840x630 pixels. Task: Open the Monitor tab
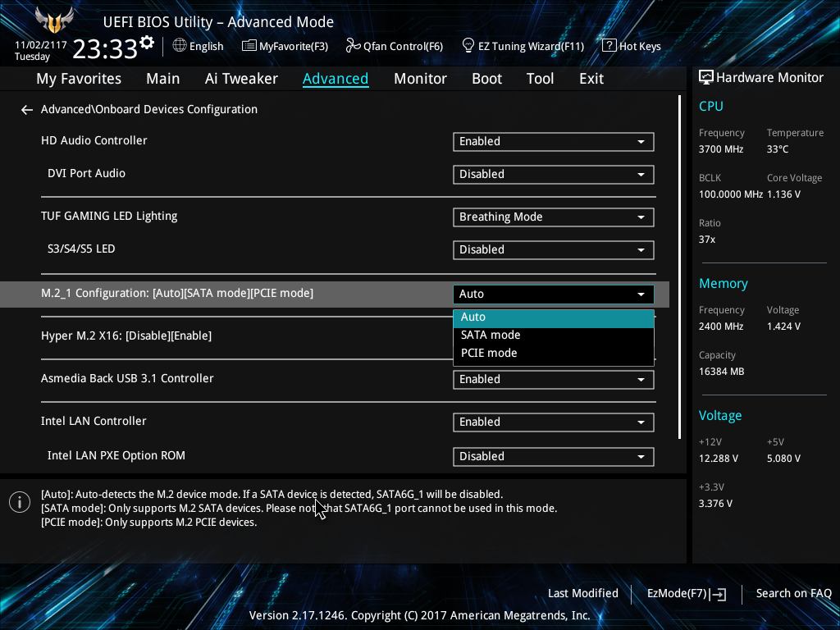pyautogui.click(x=420, y=79)
